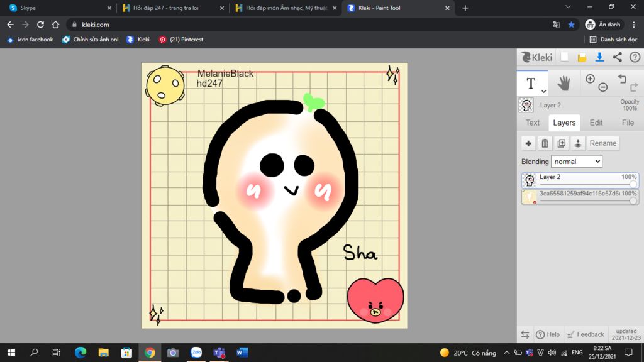Select the Text tool

pyautogui.click(x=531, y=84)
